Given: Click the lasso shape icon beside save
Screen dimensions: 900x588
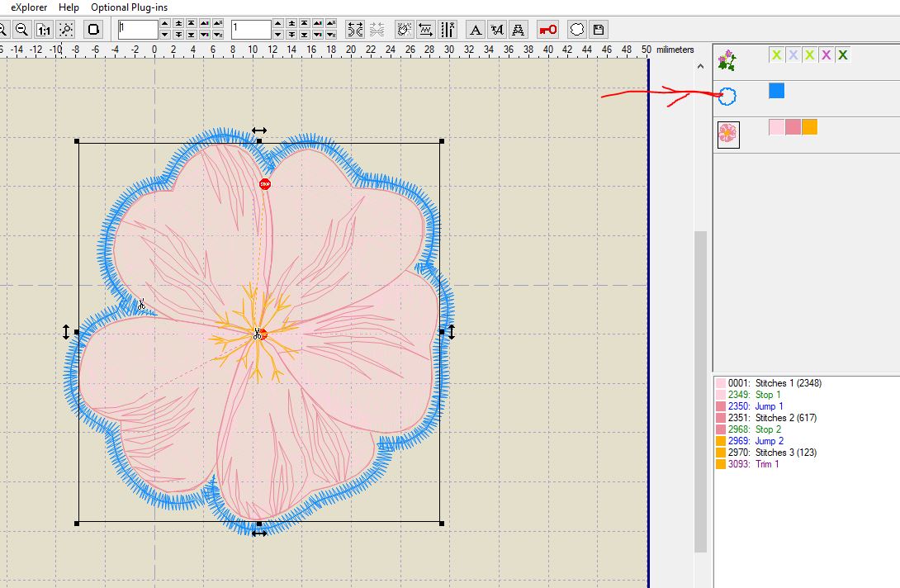Looking at the screenshot, I should [577, 30].
